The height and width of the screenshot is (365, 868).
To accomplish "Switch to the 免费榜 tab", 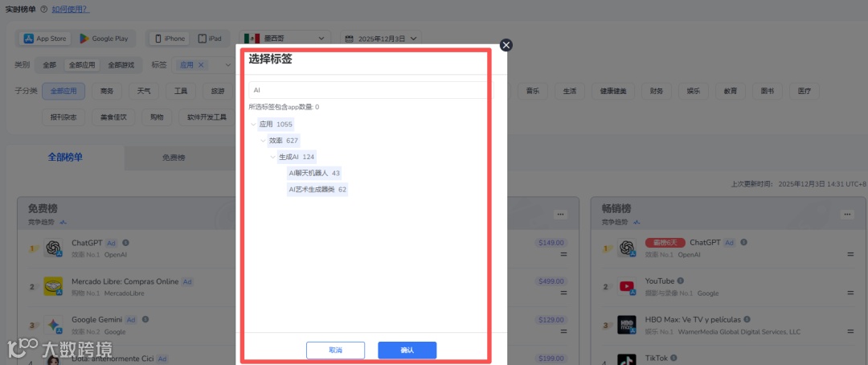I will tap(174, 158).
